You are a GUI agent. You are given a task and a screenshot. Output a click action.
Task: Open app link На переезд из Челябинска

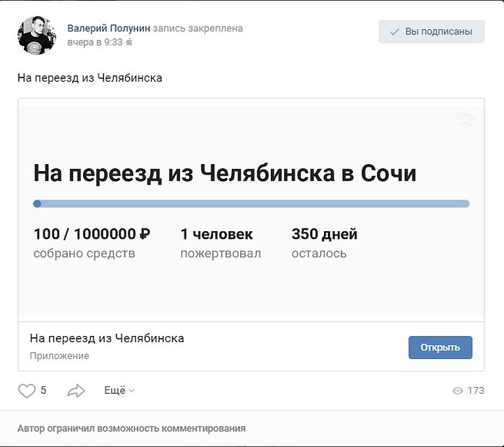click(x=107, y=339)
